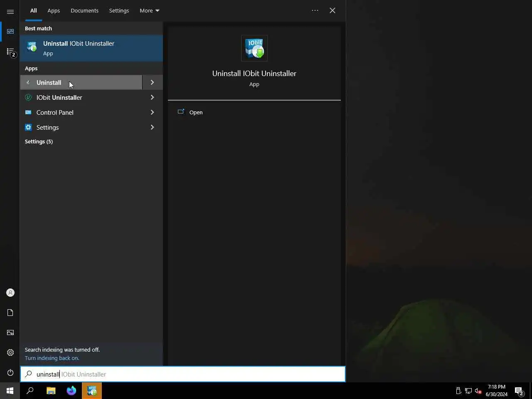
Task: Click Open in the preview pane
Action: coord(196,112)
